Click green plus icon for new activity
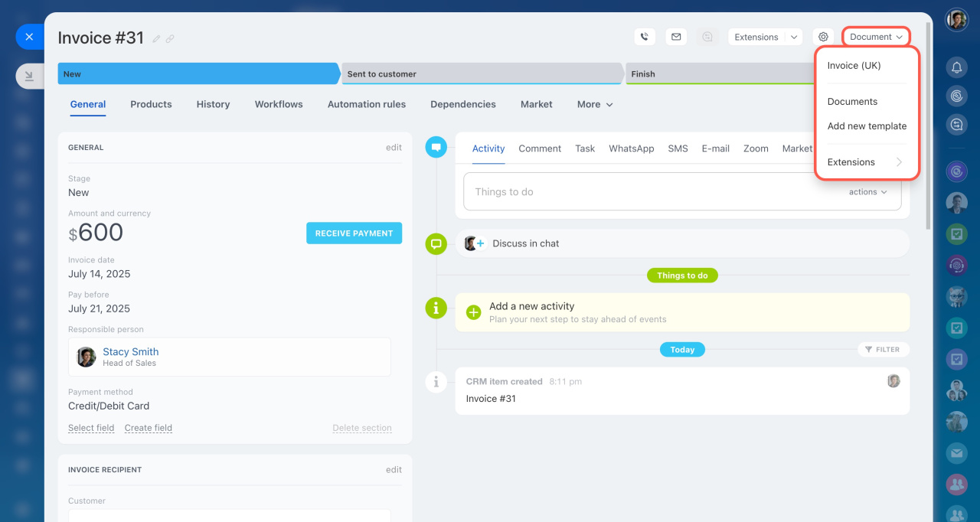Screen dimensions: 980x522 coord(473,312)
